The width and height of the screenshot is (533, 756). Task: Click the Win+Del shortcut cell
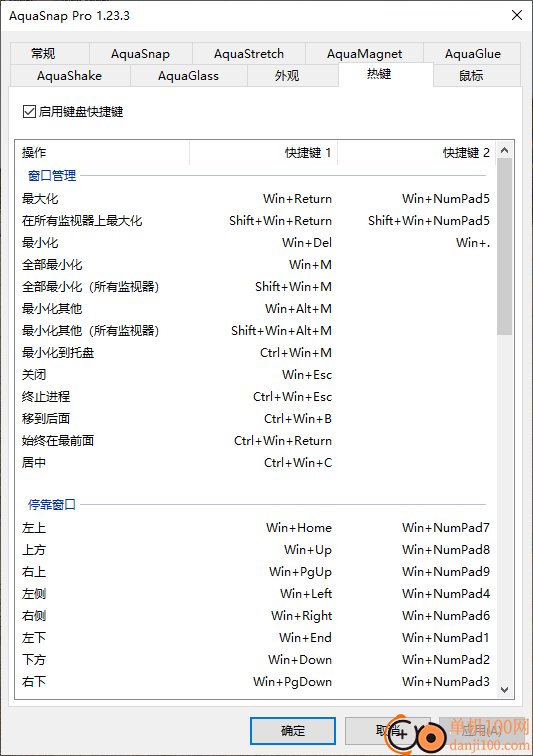[307, 243]
